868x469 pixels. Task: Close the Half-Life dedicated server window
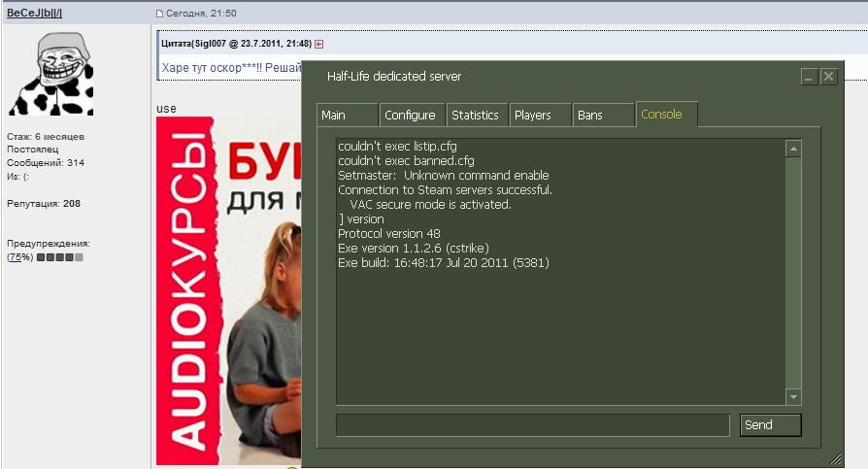pyautogui.click(x=828, y=77)
